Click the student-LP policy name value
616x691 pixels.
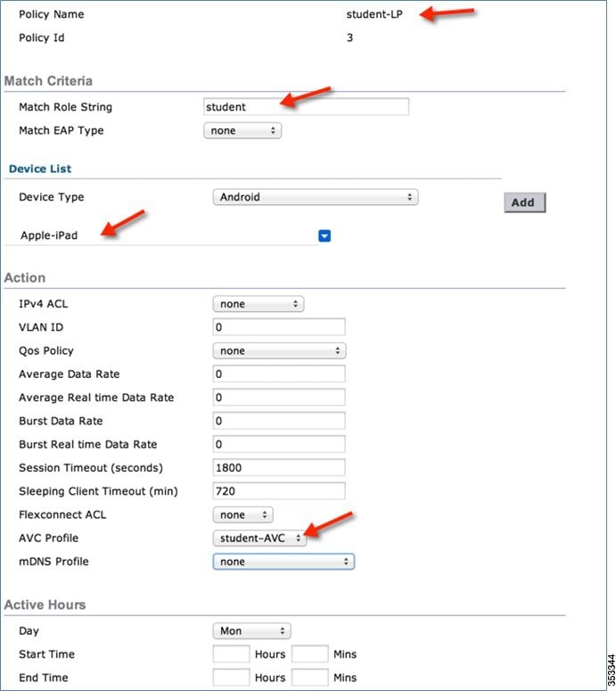374,14
